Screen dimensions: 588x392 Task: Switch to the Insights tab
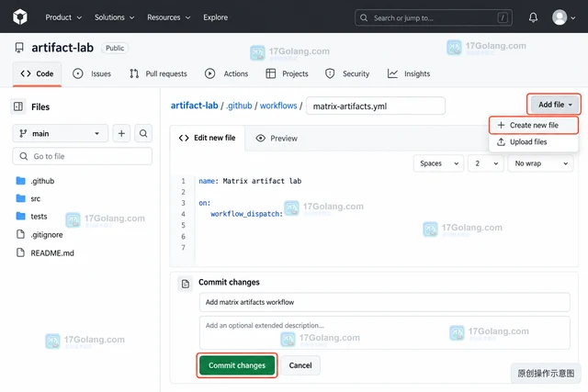pos(408,73)
